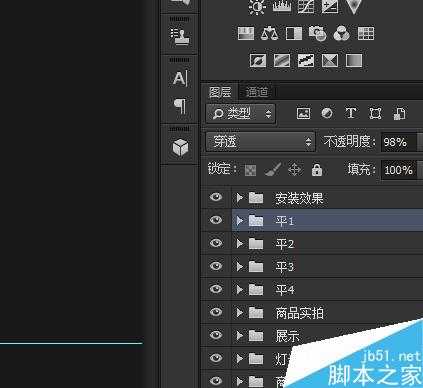Select the 商品实拍 layer name
Image resolution: width=423 pixels, height=388 pixels.
tap(299, 313)
